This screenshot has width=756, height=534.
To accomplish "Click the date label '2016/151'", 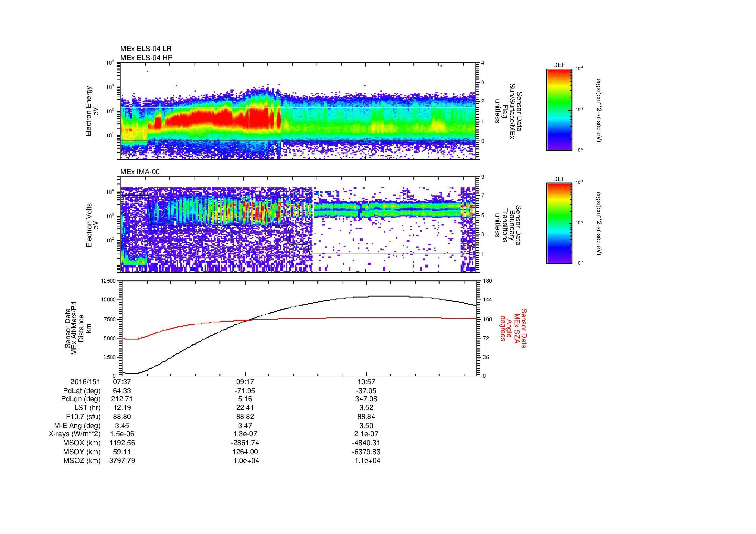I will coord(85,382).
